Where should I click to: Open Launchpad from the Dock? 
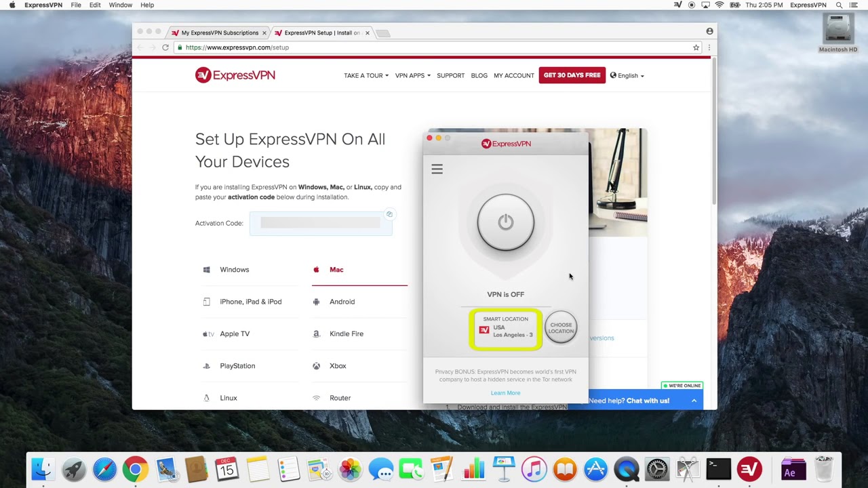74,469
